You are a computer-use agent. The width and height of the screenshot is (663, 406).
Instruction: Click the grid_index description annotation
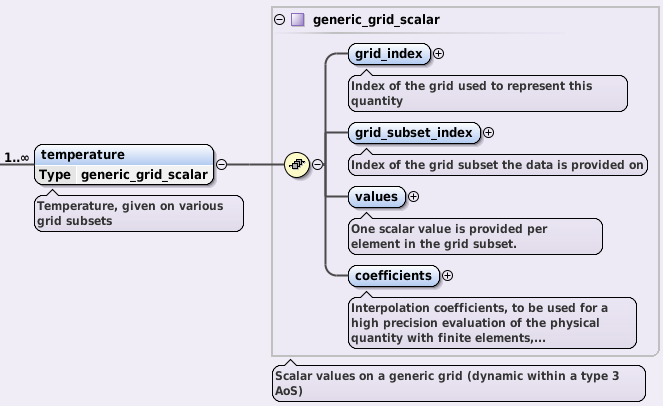(x=487, y=93)
